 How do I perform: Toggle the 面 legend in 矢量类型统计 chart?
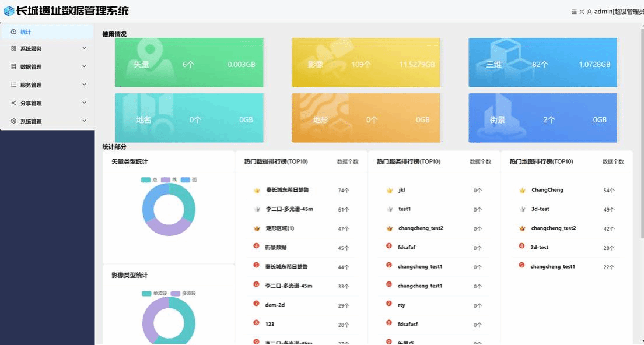[188, 179]
